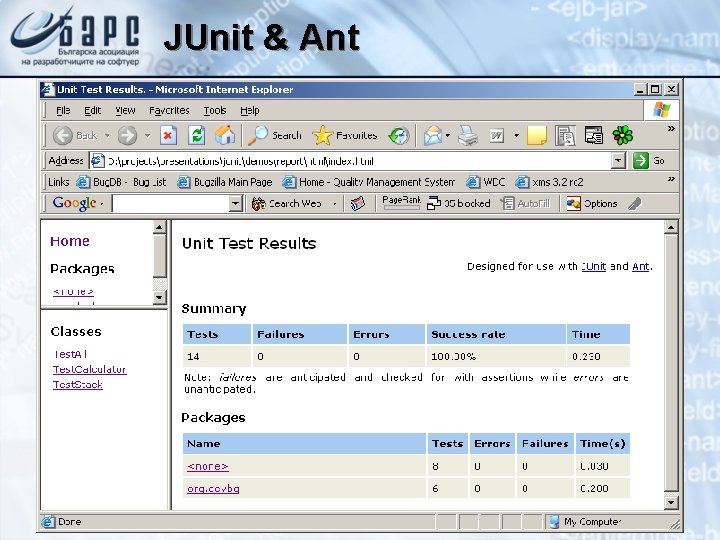The height and width of the screenshot is (540, 720).
Task: Open the TestStack class link
Action: pos(78,384)
